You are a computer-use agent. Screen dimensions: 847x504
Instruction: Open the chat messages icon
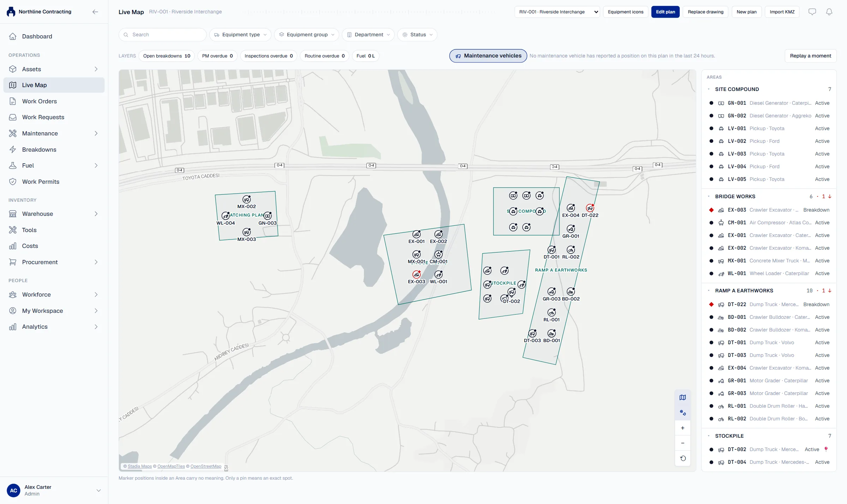point(812,12)
